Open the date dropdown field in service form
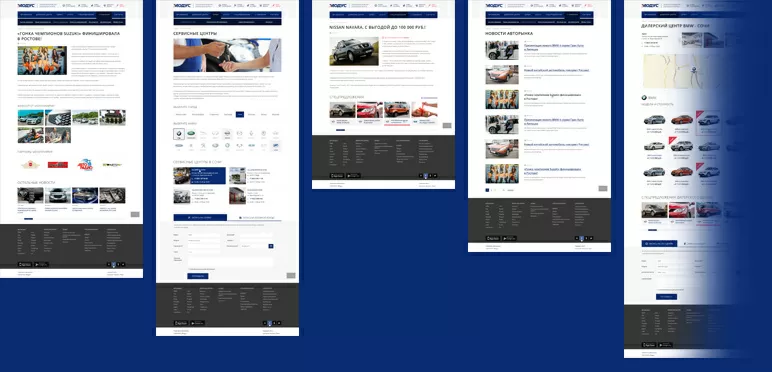Viewport: 772px width, 372px height. coord(254,246)
